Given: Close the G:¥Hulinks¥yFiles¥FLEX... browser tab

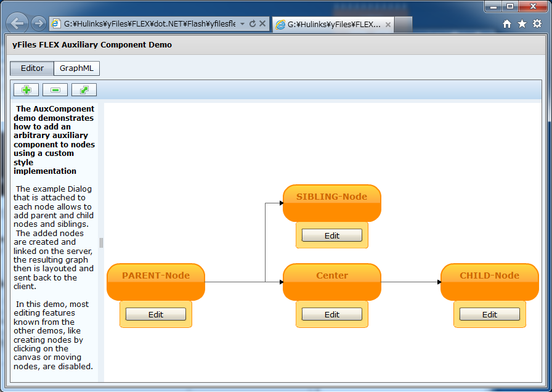Looking at the screenshot, I should (x=388, y=25).
